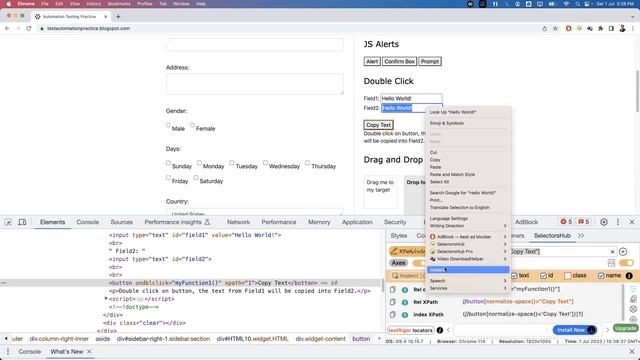This screenshot has width=640, height=360.
Task: Toggle the orange switch at right of Axes row
Action: coord(627,263)
